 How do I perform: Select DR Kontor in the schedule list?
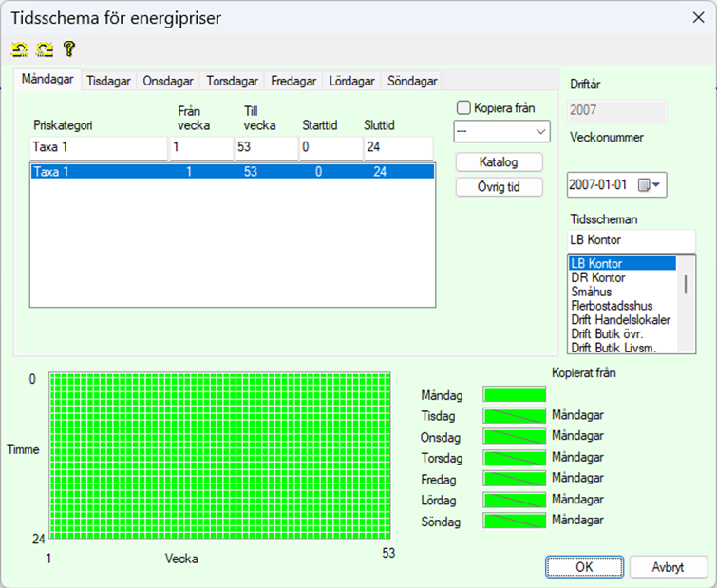point(598,277)
